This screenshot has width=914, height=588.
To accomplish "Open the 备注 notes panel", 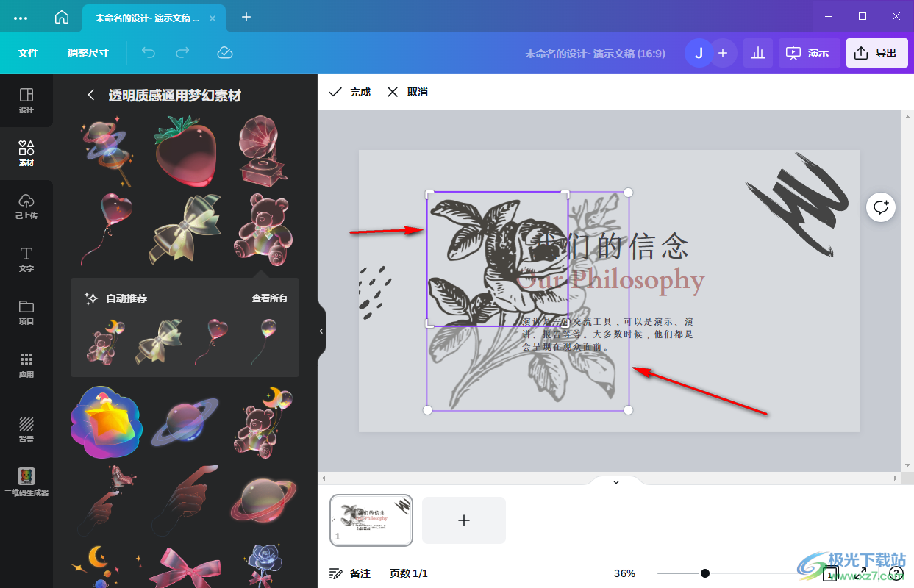I will coord(350,573).
